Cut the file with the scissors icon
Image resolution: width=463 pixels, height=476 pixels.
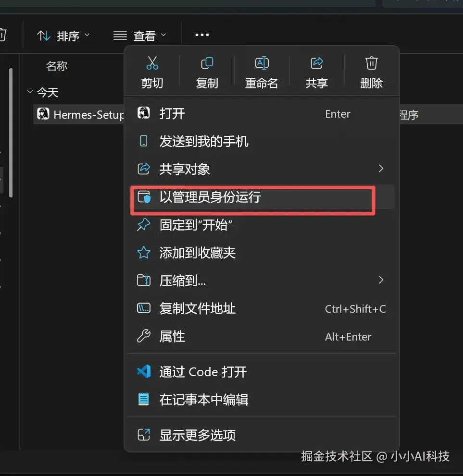(152, 73)
